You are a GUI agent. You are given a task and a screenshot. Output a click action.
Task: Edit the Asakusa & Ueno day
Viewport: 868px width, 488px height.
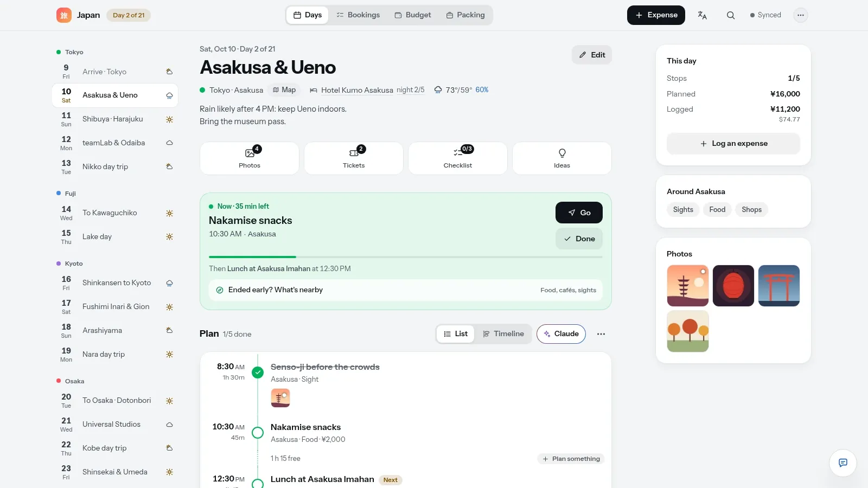tap(592, 55)
